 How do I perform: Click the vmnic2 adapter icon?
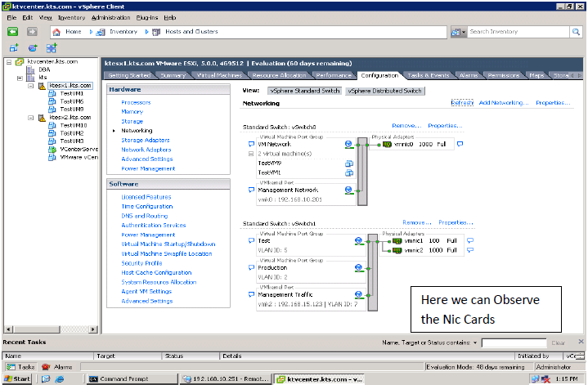click(x=397, y=250)
